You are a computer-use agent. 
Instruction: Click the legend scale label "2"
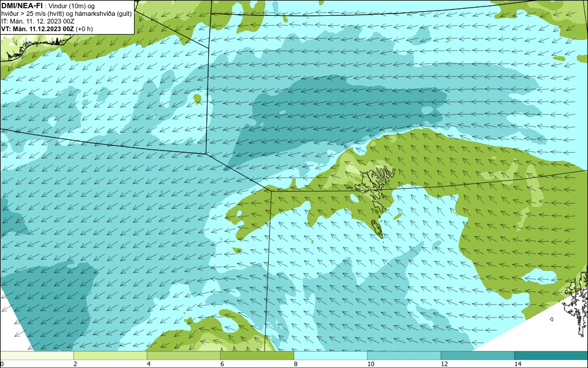click(x=75, y=364)
